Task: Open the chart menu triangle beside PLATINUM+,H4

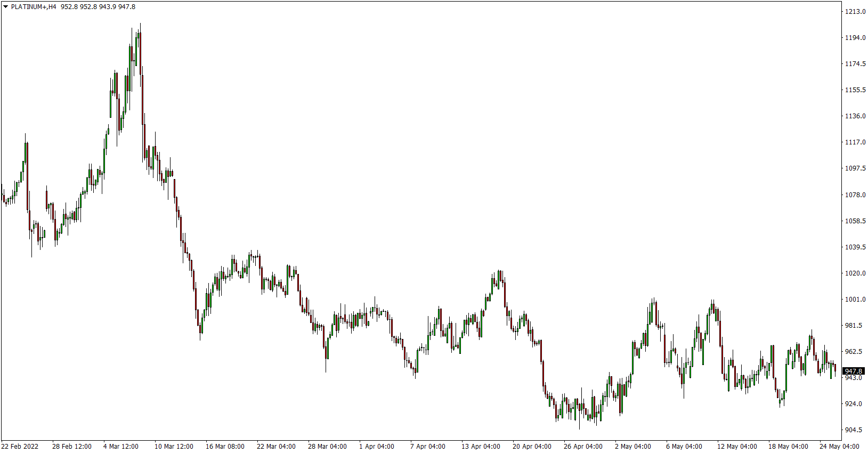Action: 5,7
